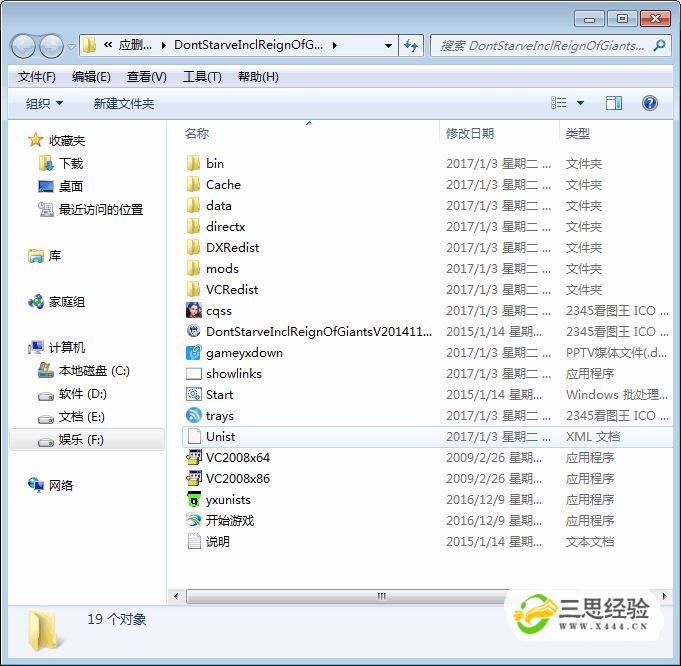Click the showlinks application icon
The width and height of the screenshot is (681, 666).
coord(194,374)
